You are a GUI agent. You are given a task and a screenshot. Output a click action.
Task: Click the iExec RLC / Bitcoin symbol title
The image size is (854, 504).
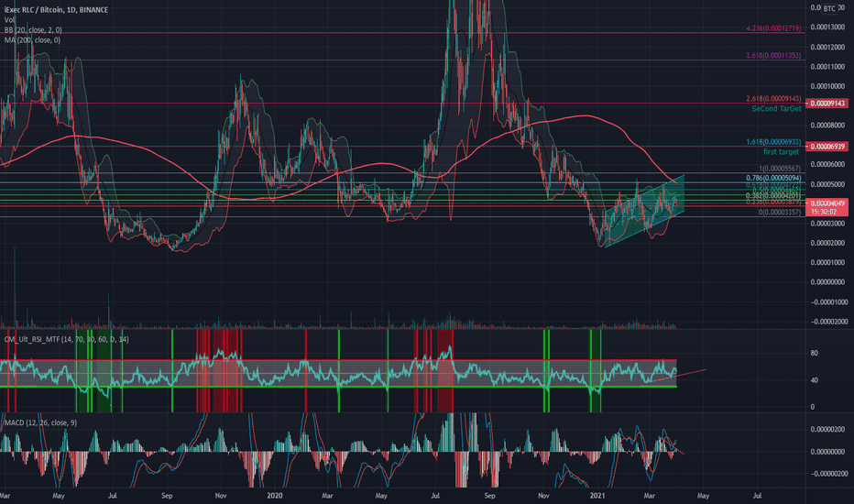[56, 10]
